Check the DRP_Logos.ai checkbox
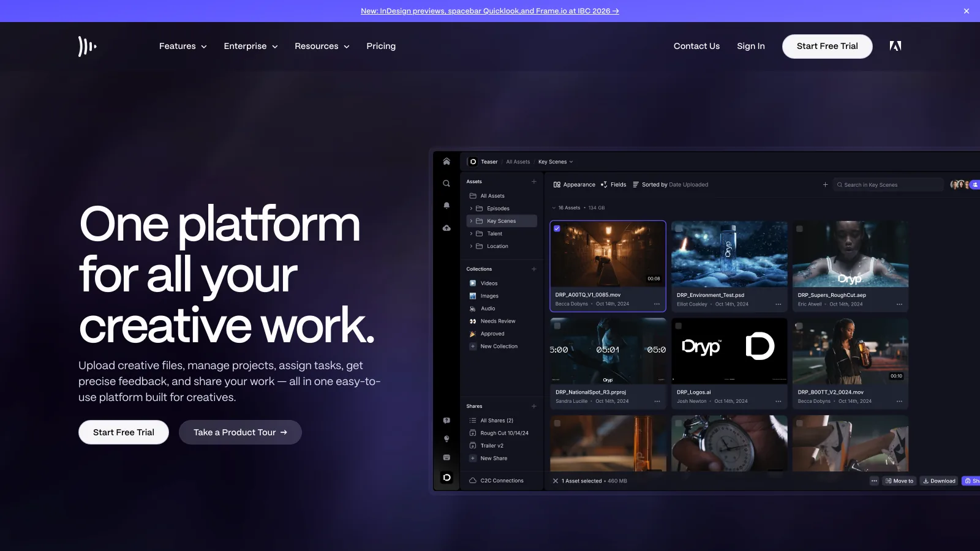Viewport: 980px width, 551px height. tap(678, 326)
